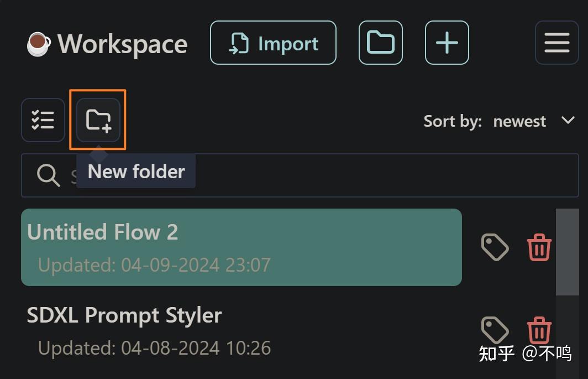Click the magnifier search icon
588x379 pixels.
(48, 175)
